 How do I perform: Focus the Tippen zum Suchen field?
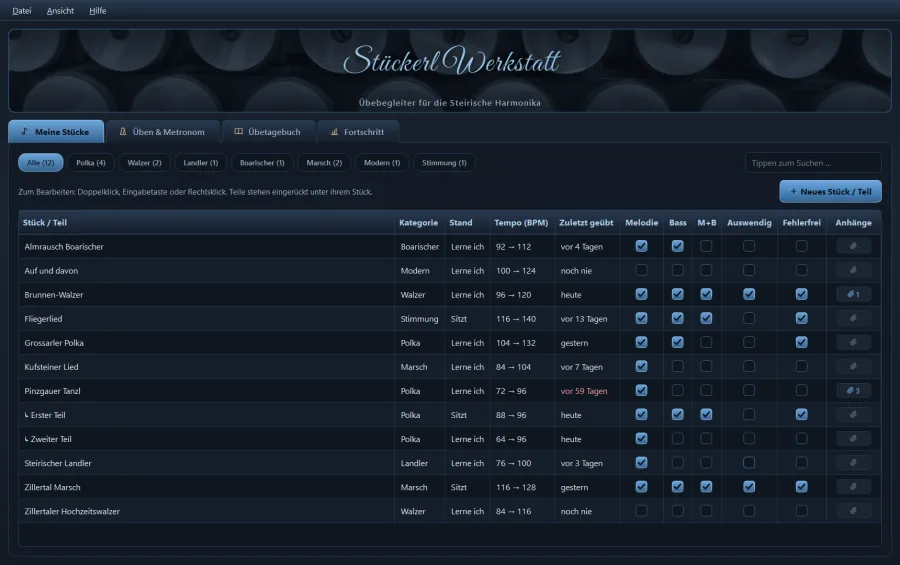pos(813,162)
